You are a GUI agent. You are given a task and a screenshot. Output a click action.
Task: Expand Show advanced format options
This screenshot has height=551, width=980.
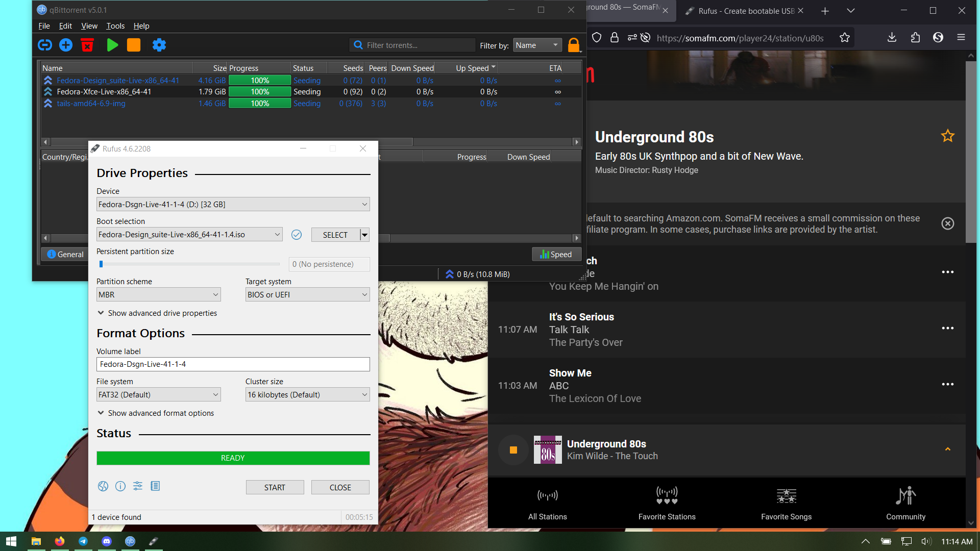[x=156, y=413]
